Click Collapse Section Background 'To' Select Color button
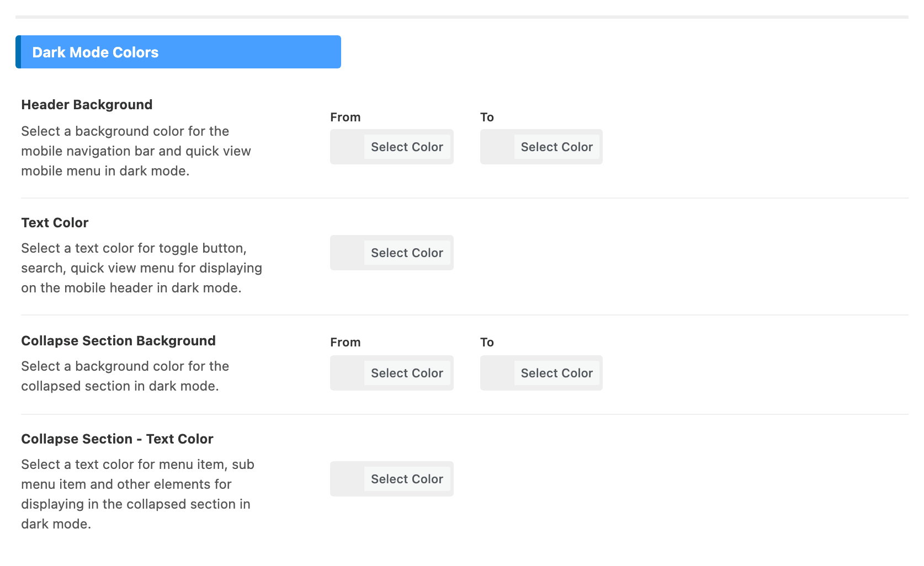 tap(556, 373)
